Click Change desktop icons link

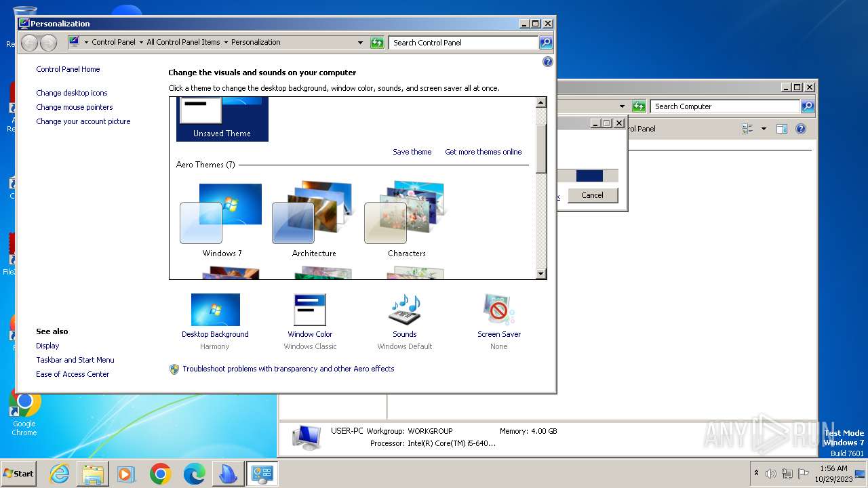click(72, 93)
